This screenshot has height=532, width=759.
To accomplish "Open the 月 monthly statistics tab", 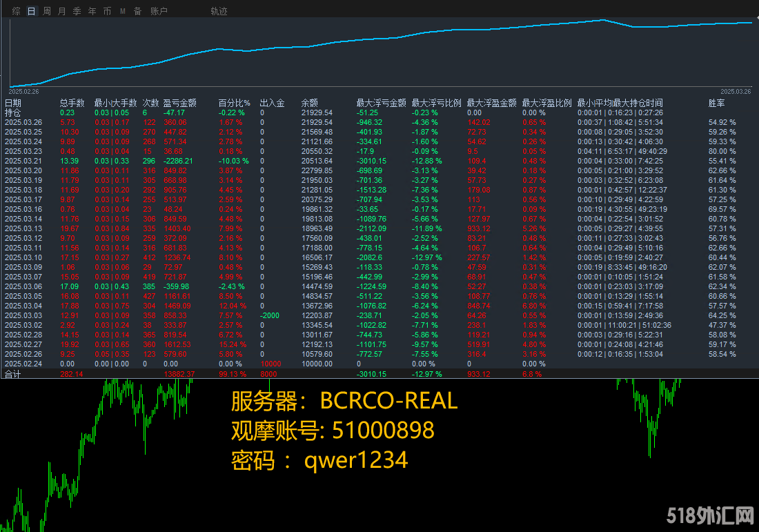I will click(x=62, y=11).
